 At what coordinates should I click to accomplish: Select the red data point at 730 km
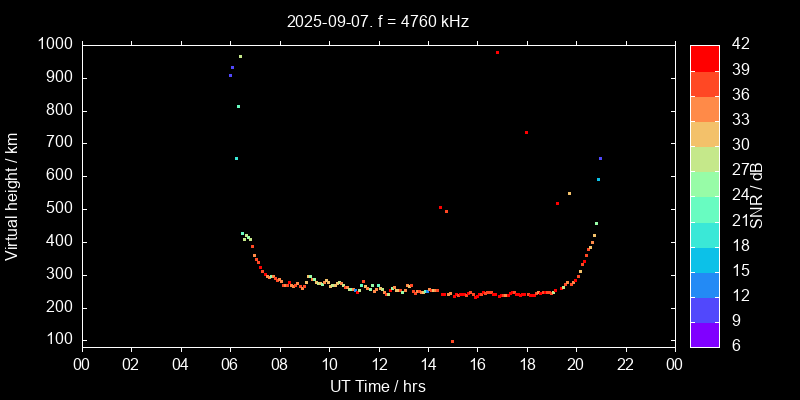526,132
